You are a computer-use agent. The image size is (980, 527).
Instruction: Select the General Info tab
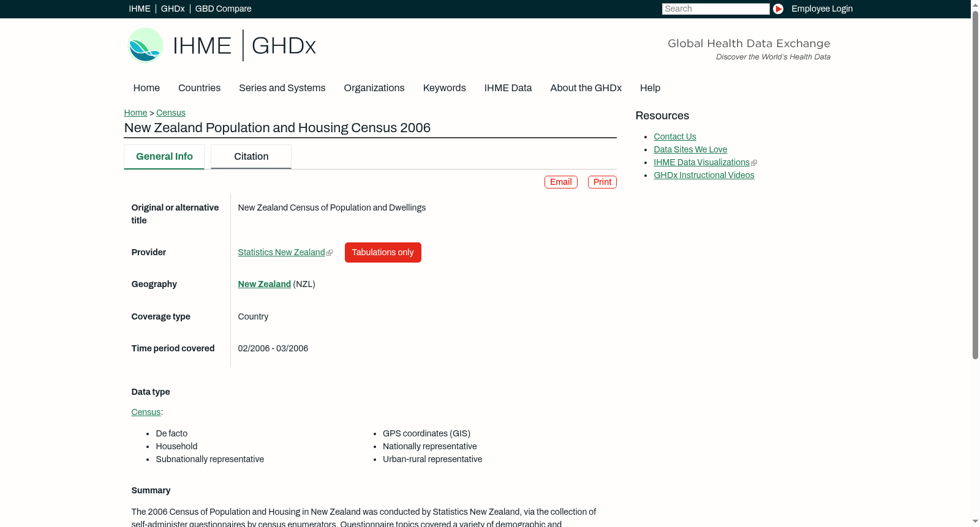click(164, 157)
